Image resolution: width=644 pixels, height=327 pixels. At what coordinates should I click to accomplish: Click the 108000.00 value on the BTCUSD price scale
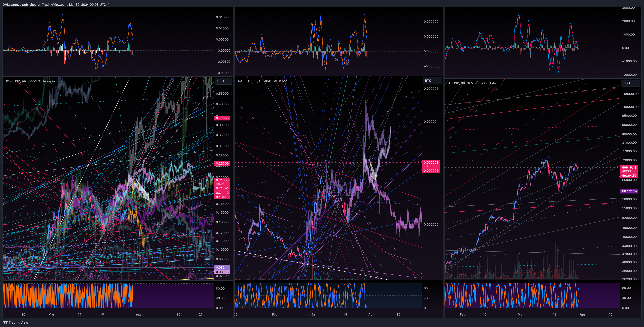click(x=630, y=94)
